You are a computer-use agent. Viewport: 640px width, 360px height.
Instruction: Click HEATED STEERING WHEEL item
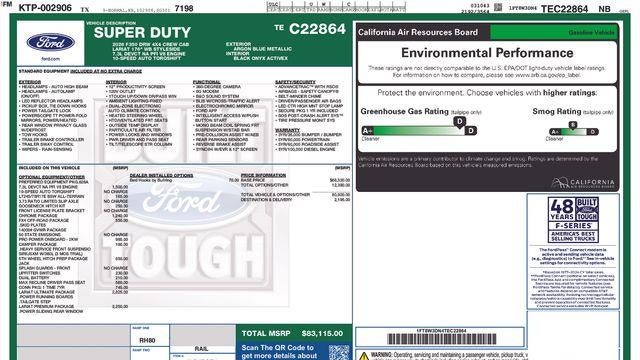tap(134, 116)
